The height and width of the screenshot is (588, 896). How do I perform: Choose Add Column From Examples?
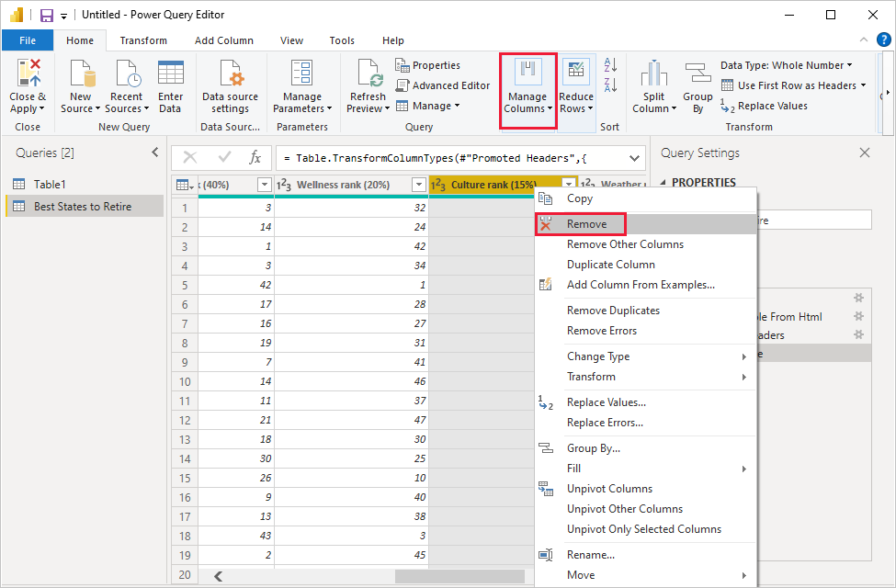coord(646,285)
